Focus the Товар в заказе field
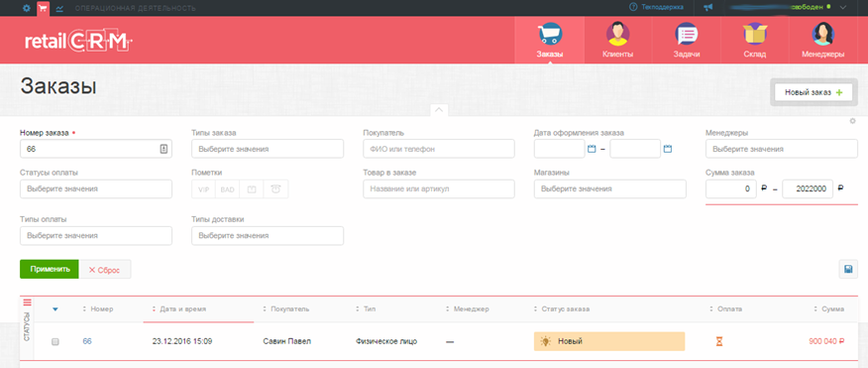 pos(439,189)
